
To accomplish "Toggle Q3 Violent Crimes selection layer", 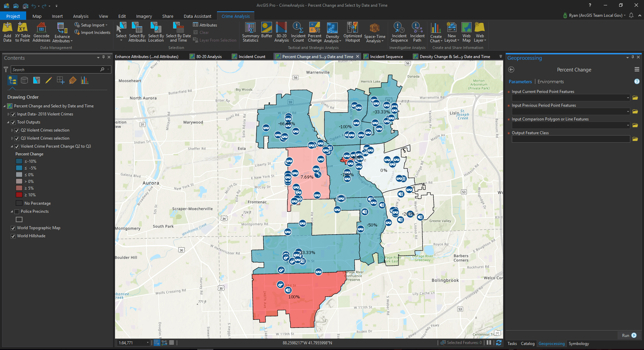I will 17,138.
